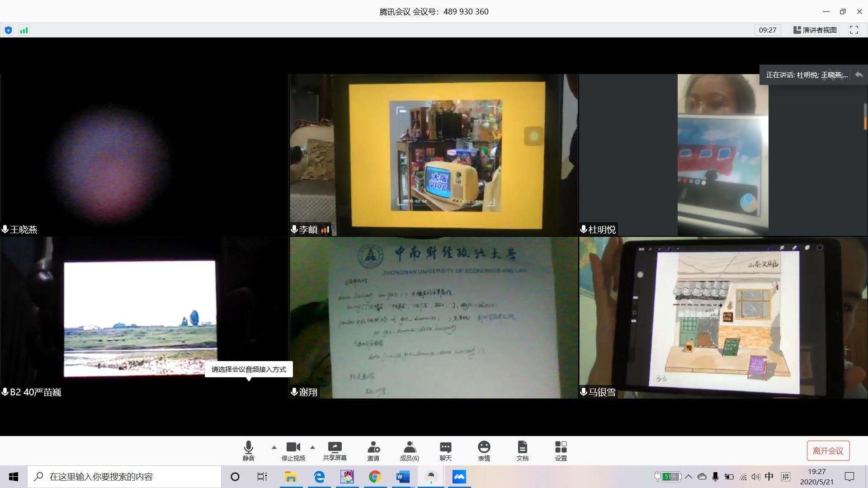Image resolution: width=868 pixels, height=488 pixels.
Task: Toggle 中 input language indicator
Action: tap(769, 476)
